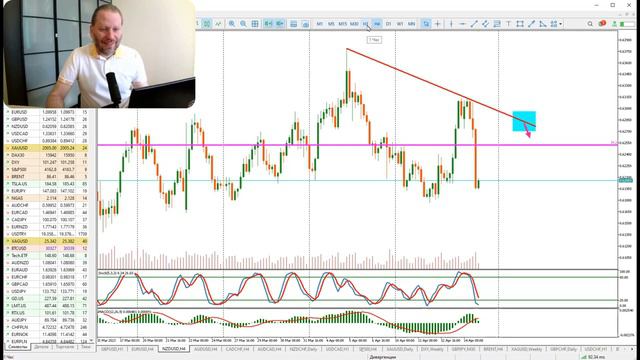The image size is (640, 360).
Task: Tile chart windows with grid icon
Action: [255, 24]
